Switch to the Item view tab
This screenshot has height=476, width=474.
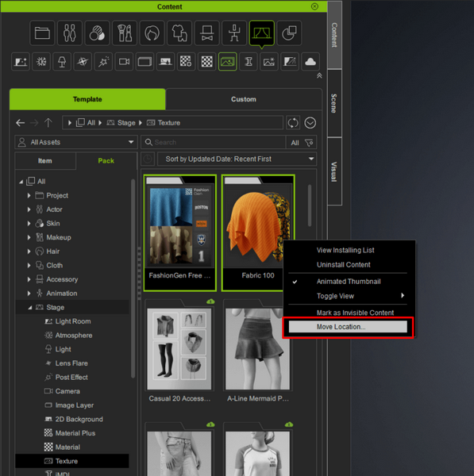45,160
